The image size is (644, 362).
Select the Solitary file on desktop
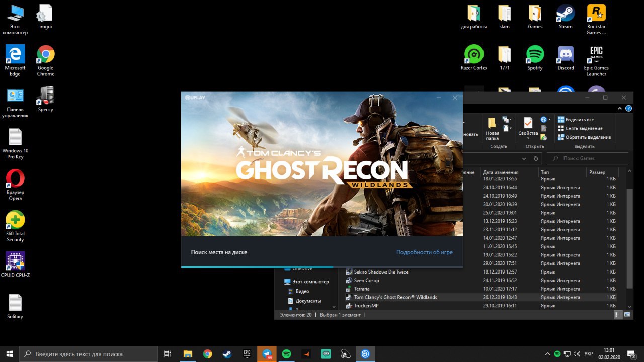tap(15, 306)
